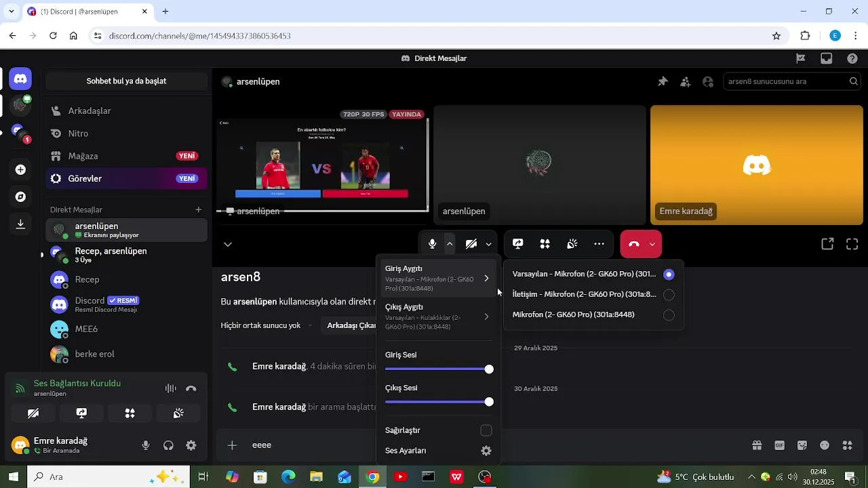Share your screen from call controls

click(518, 244)
